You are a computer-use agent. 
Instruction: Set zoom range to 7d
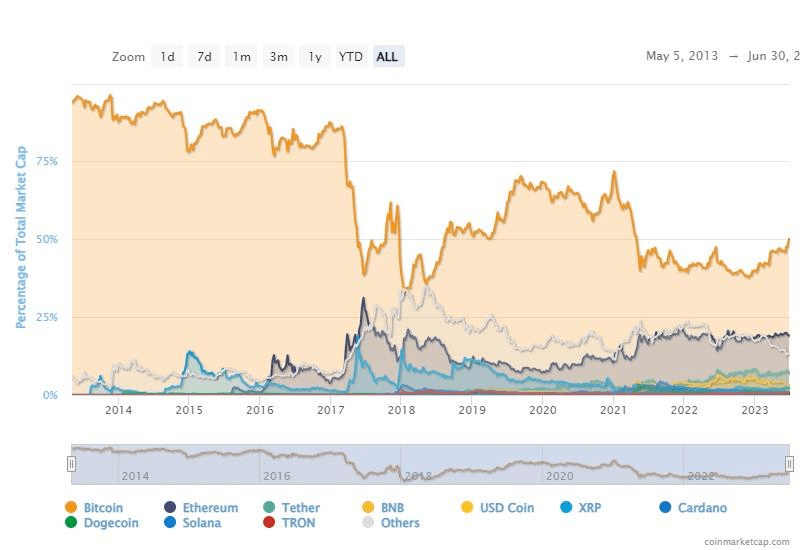(204, 57)
